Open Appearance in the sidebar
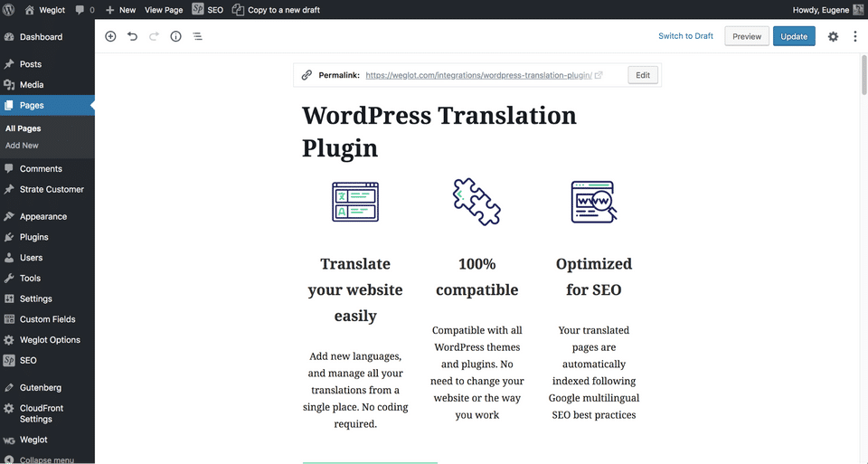868x464 pixels. (x=47, y=216)
